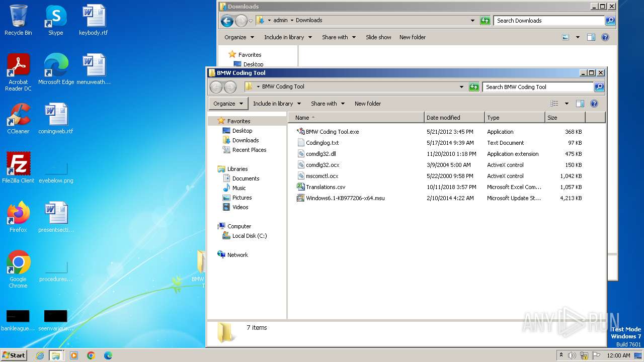Viewport: 644px width, 362px height.
Task: Sort files by Size column
Action: [565, 118]
